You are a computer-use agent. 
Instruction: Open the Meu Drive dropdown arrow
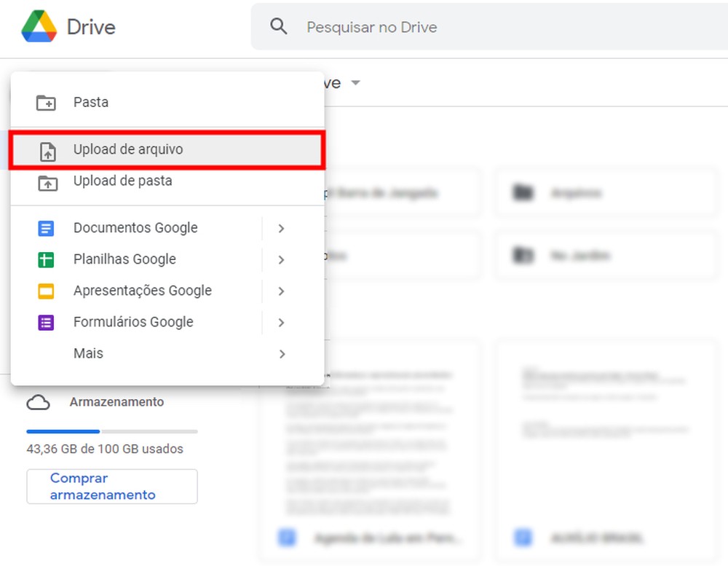[355, 82]
